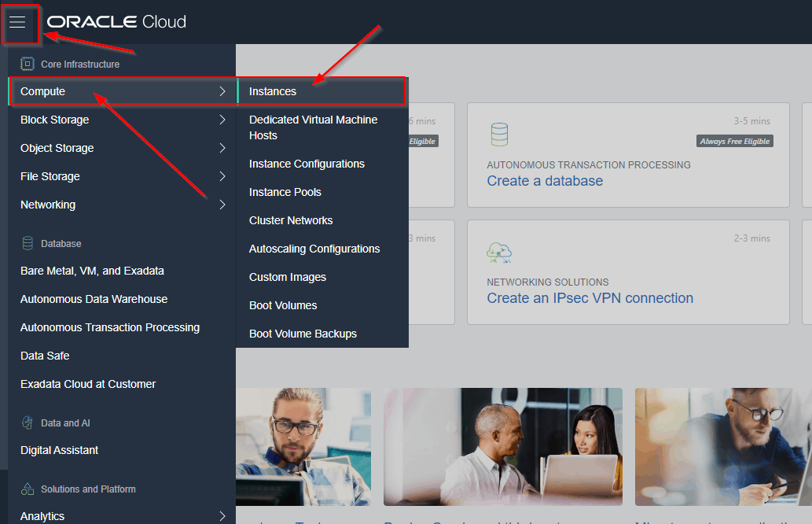Image resolution: width=812 pixels, height=524 pixels.
Task: Expand the Compute submenu chevron
Action: pos(222,91)
